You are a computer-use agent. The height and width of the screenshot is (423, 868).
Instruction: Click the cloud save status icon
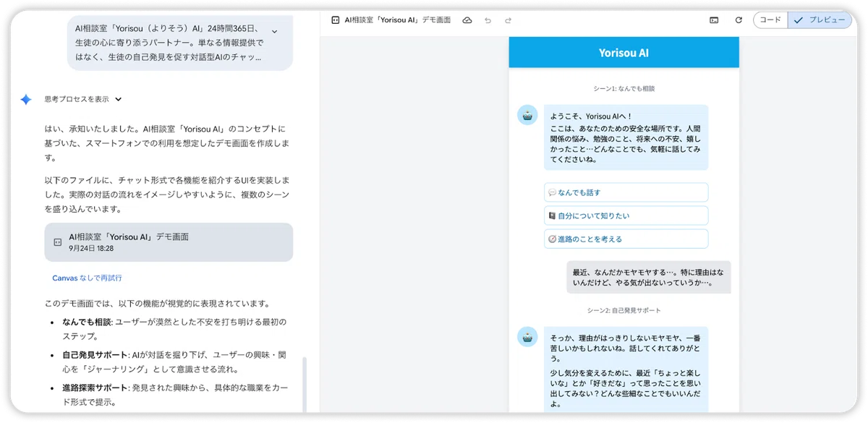[x=467, y=20]
